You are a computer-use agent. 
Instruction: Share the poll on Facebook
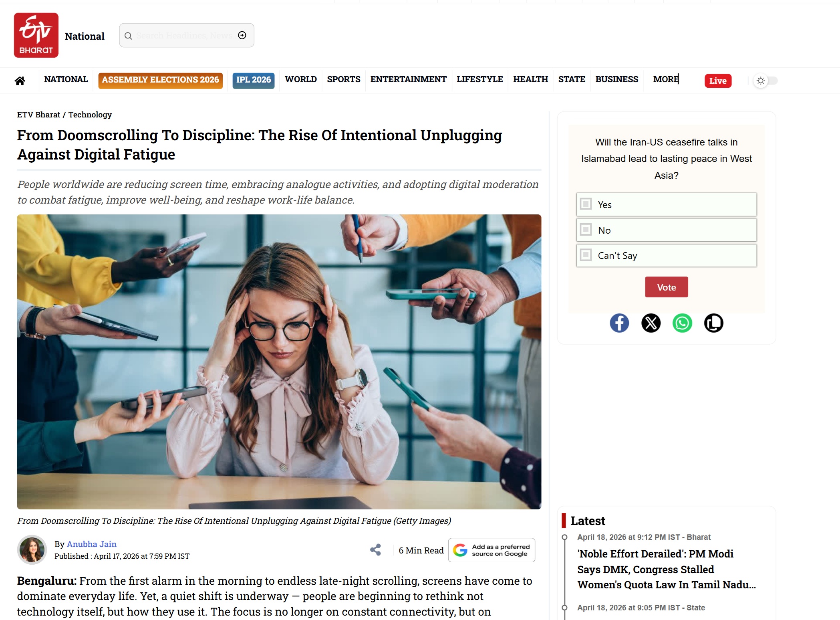coord(619,323)
